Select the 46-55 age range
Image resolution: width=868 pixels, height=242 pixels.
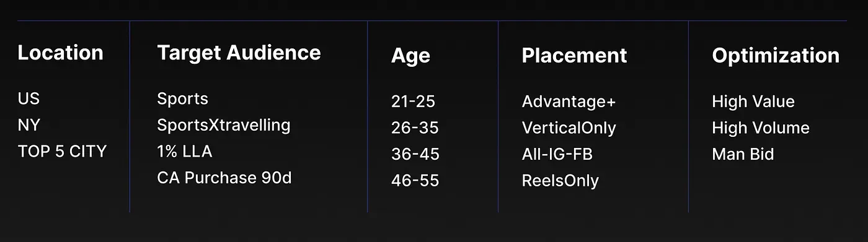click(415, 181)
